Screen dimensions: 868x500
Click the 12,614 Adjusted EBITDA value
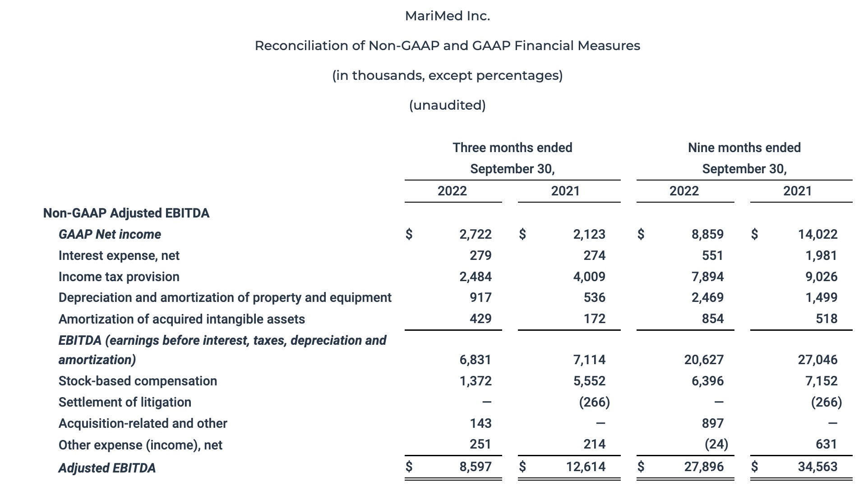586,467
